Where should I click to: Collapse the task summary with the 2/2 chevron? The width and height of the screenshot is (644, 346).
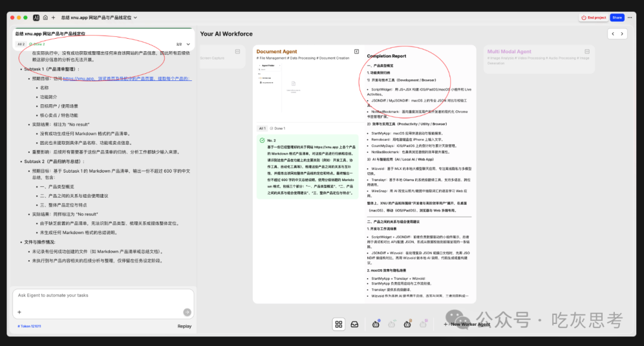(x=188, y=44)
